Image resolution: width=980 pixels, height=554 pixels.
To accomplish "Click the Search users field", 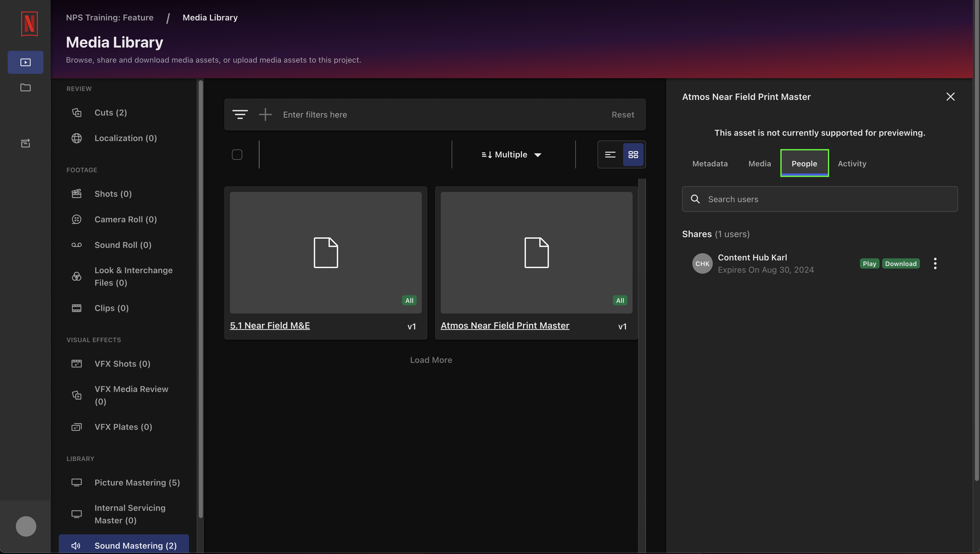I will tap(820, 199).
